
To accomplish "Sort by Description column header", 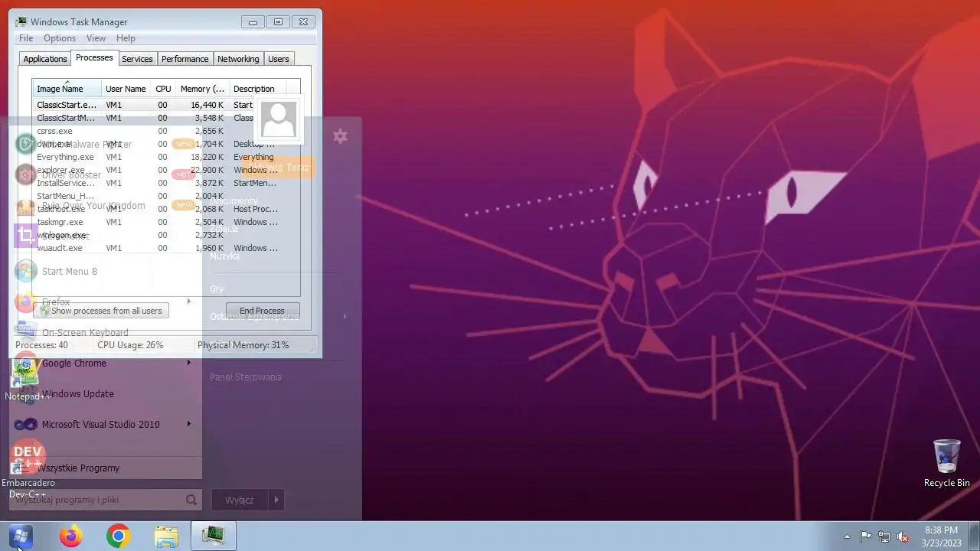I will tap(256, 89).
